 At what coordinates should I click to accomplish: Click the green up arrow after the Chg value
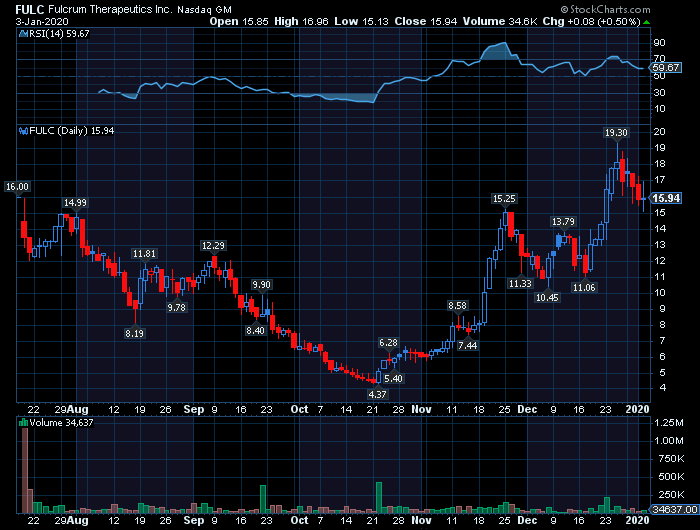coord(646,21)
